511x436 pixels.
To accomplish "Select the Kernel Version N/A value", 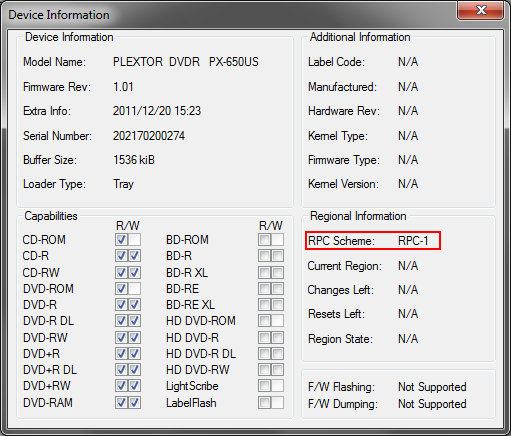I will pos(408,184).
